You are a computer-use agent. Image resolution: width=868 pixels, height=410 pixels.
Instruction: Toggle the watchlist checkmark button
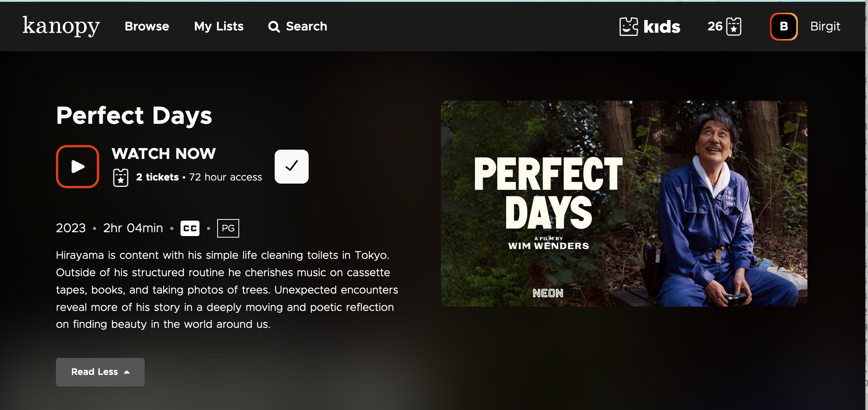click(x=291, y=167)
